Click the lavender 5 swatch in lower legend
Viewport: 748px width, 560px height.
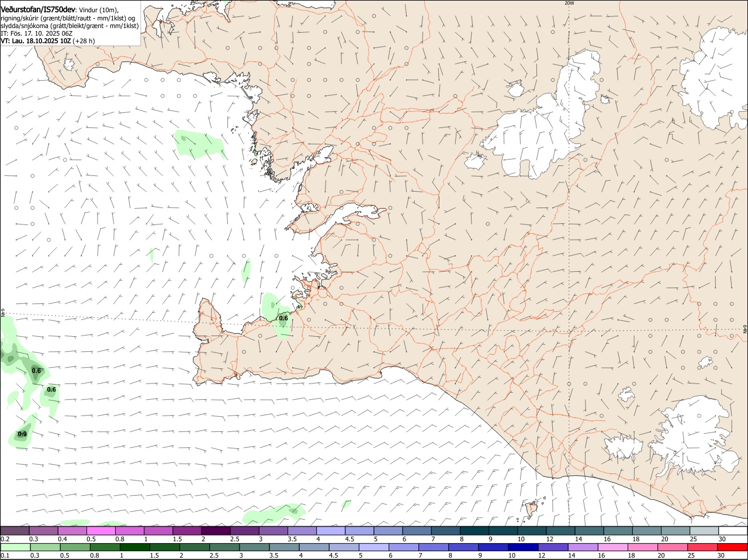tap(374, 547)
